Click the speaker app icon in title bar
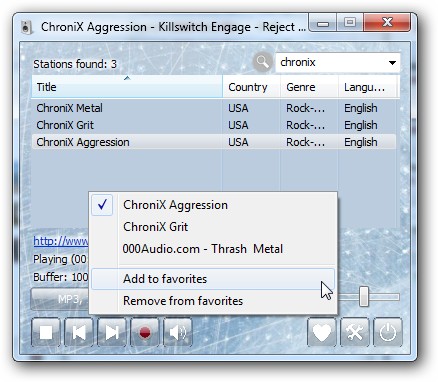 coord(27,27)
